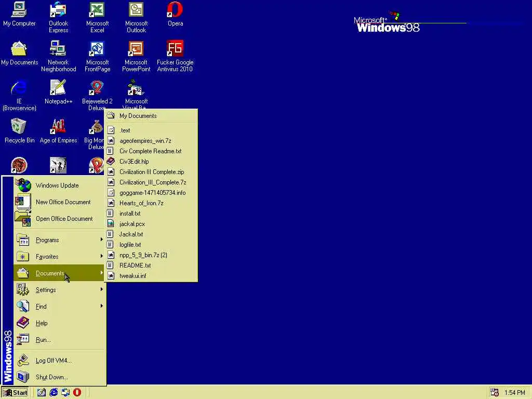
Task: Launch Microsoft FrontPage shortcut
Action: pyautogui.click(x=97, y=56)
